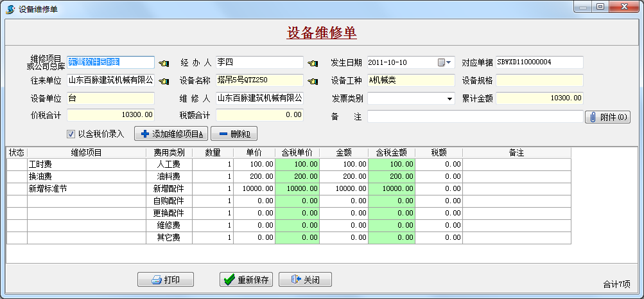Click the 税额合计 field 0.00
This screenshot has width=644, height=299.
pyautogui.click(x=259, y=114)
